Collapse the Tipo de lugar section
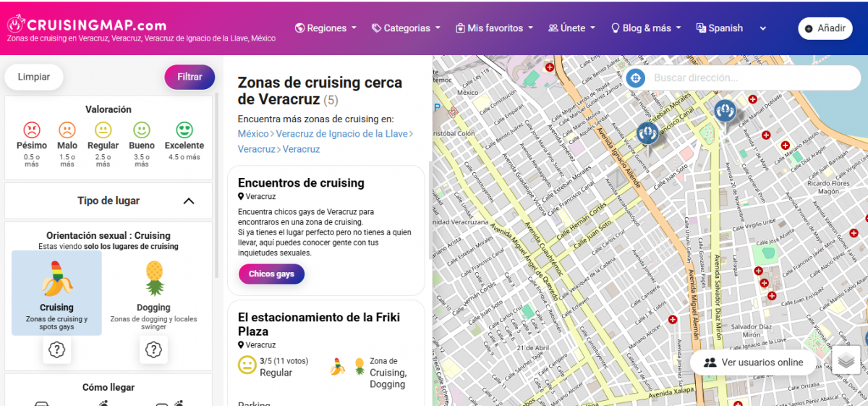The image size is (868, 406). 188,201
